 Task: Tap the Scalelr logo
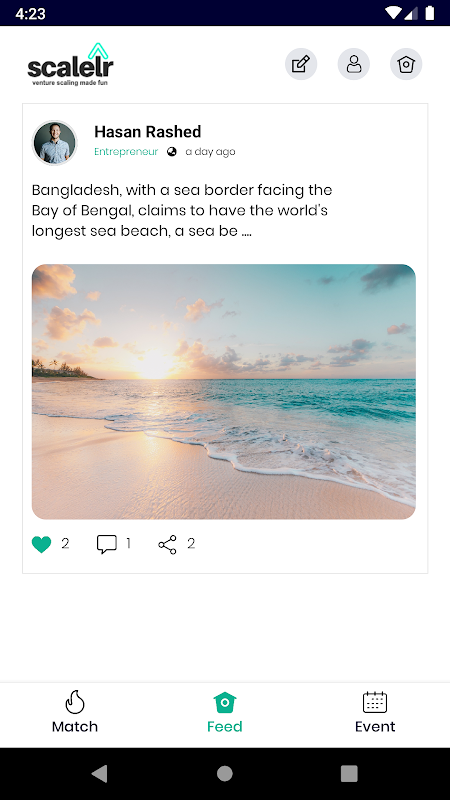pos(70,64)
